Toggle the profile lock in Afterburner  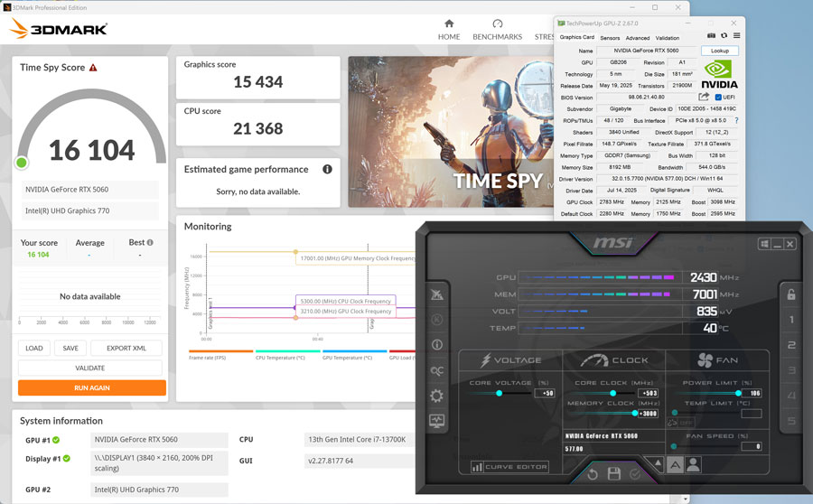pyautogui.click(x=791, y=294)
